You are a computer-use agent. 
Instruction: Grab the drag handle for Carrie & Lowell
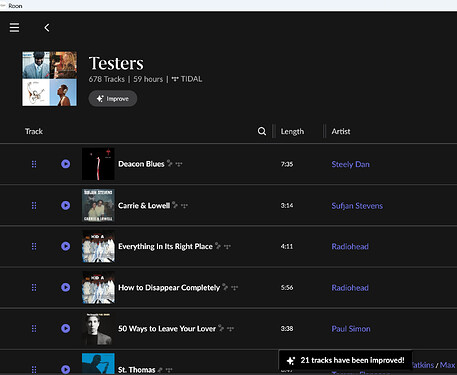[x=34, y=205]
